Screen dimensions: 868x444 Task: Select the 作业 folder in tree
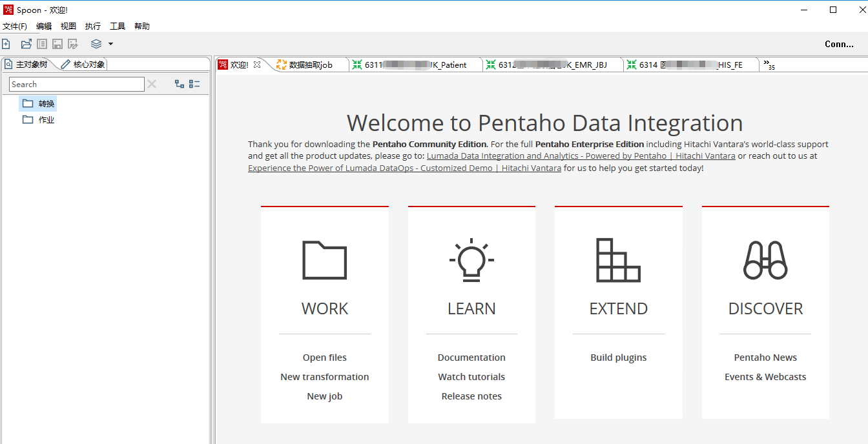point(39,120)
